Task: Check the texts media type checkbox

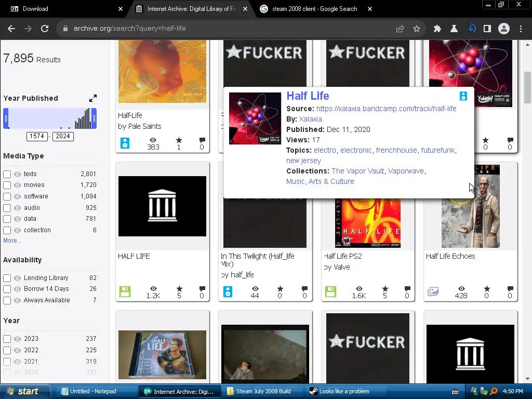Action: pos(7,174)
